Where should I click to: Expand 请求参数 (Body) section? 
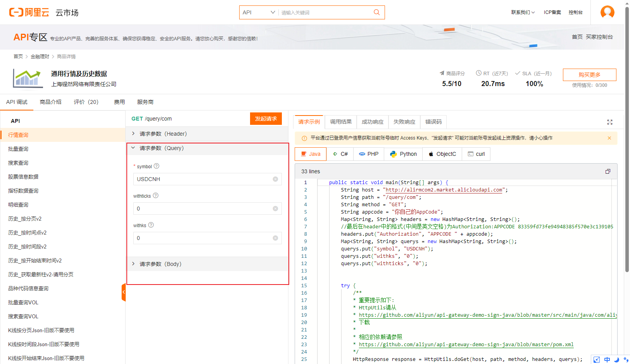click(207, 264)
